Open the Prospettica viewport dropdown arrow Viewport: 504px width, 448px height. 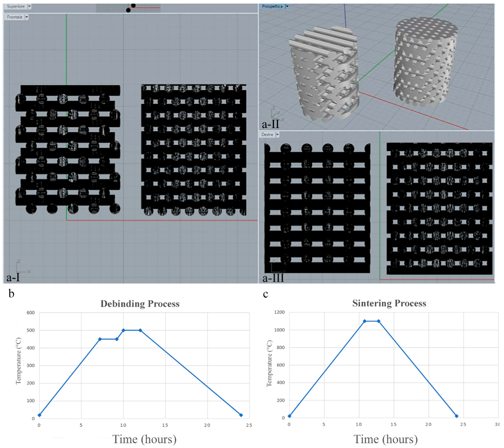click(x=287, y=6)
